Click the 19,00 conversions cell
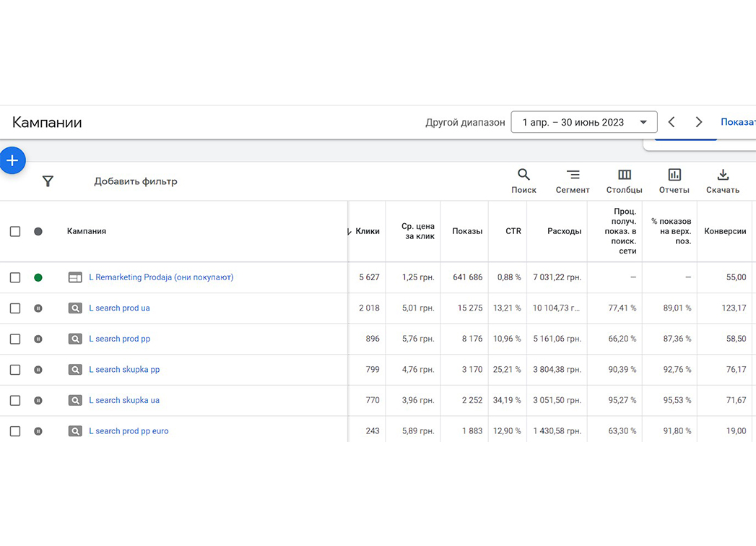756x546 pixels. pos(737,431)
